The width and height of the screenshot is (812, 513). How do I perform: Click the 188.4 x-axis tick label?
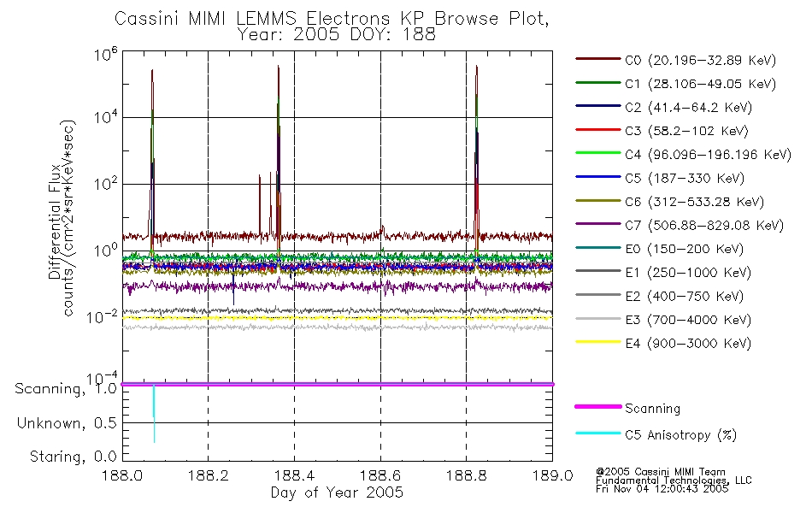click(x=294, y=475)
